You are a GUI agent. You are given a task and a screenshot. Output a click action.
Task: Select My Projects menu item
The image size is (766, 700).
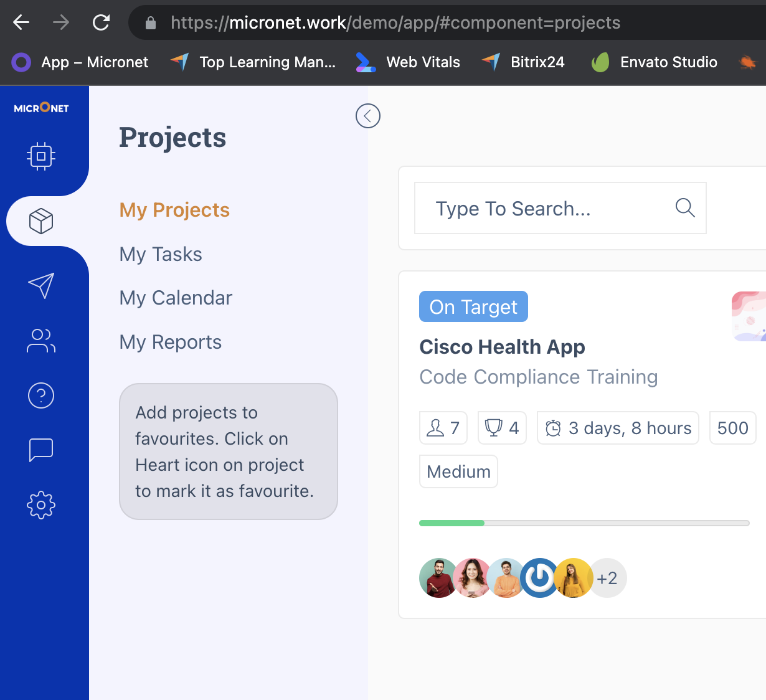[x=174, y=210]
